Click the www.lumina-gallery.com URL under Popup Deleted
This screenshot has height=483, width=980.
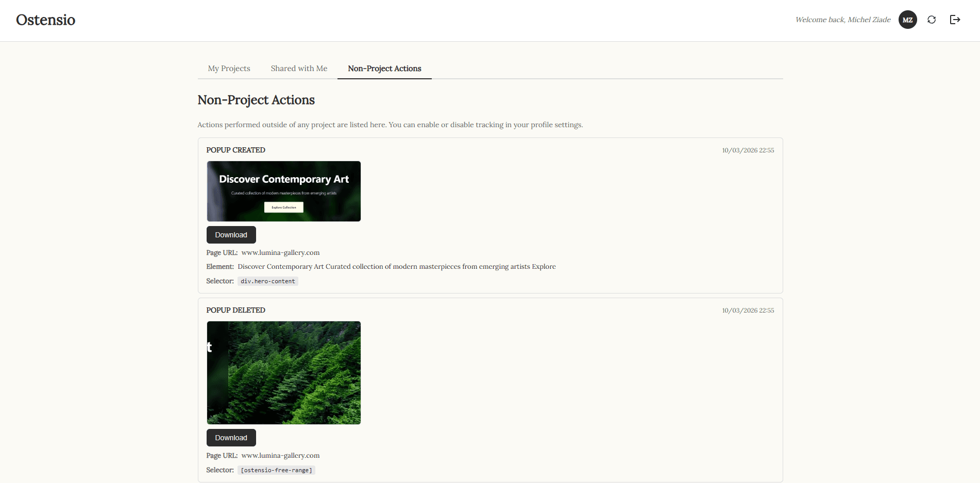pyautogui.click(x=280, y=455)
